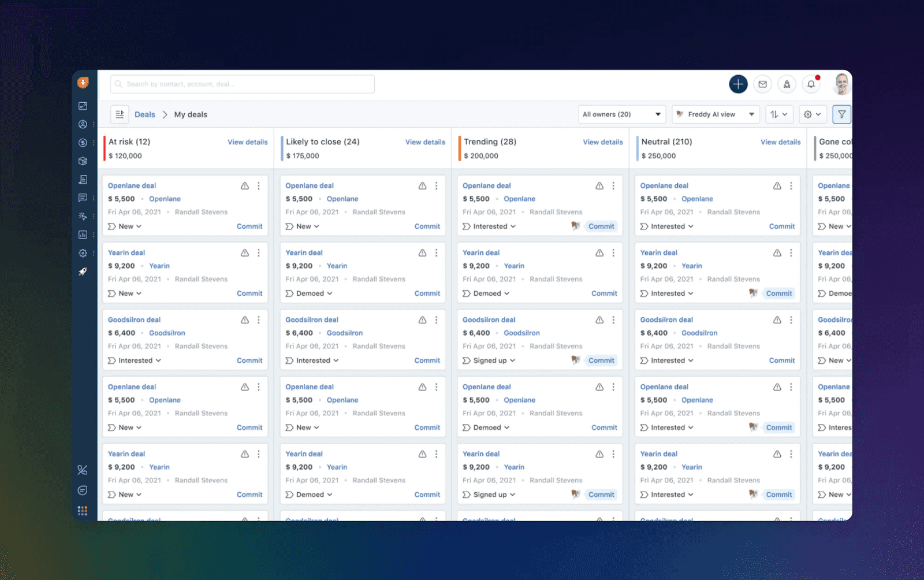
Task: Expand the Freddy AI view selector
Action: (x=716, y=114)
